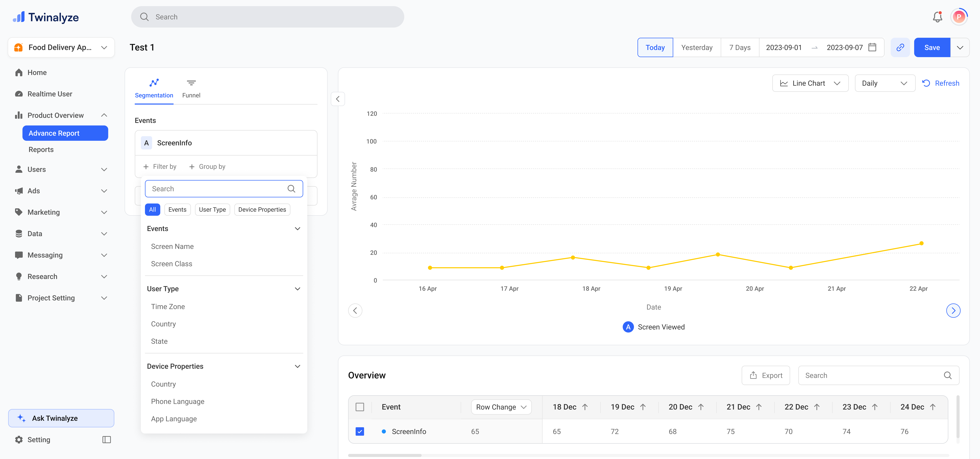The width and height of the screenshot is (980, 459).
Task: Click the Twinalyze logo
Action: pyautogui.click(x=46, y=17)
